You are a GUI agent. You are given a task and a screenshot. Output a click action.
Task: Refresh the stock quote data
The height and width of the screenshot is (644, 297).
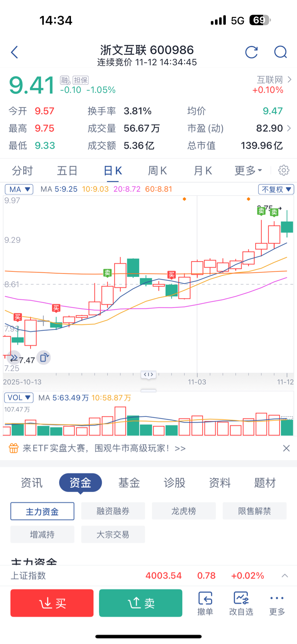[x=251, y=52]
